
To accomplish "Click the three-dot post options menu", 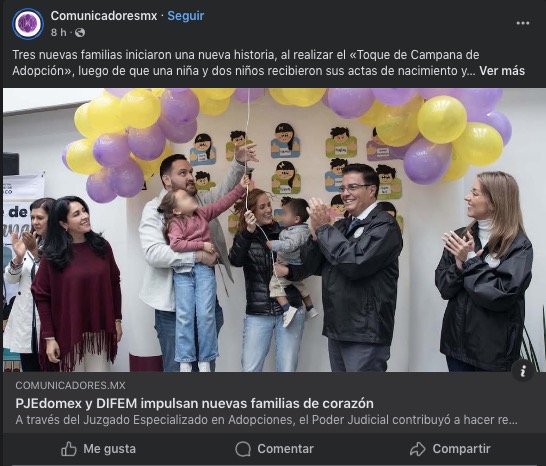I will click(523, 23).
